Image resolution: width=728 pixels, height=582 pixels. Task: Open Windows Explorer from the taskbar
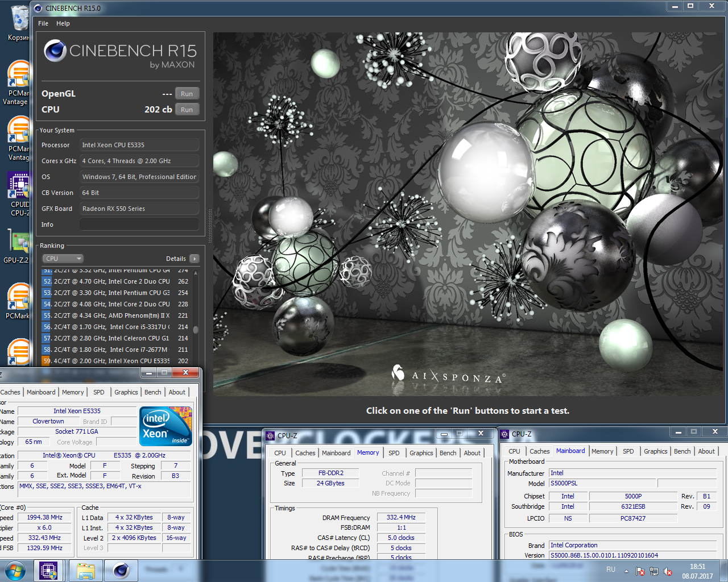click(85, 571)
